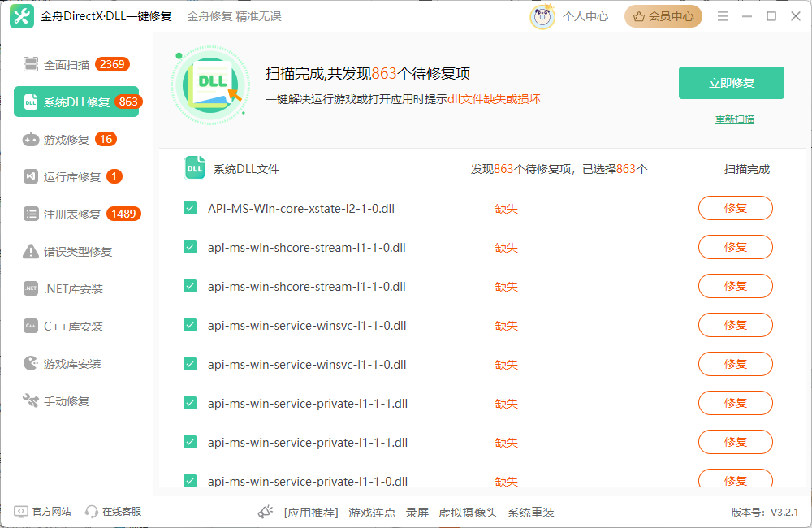Open 全面扫描 sidebar tab
Image resolution: width=812 pixels, height=528 pixels.
(x=76, y=65)
